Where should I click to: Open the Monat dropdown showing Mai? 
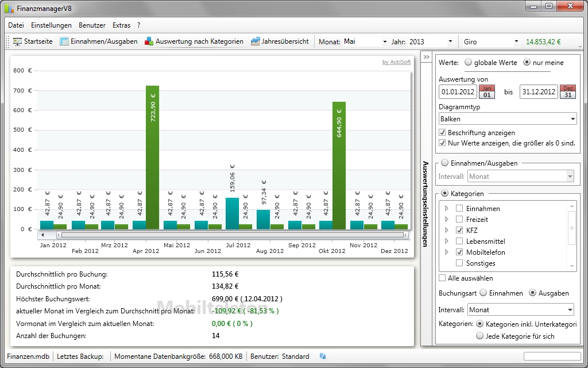pos(365,41)
